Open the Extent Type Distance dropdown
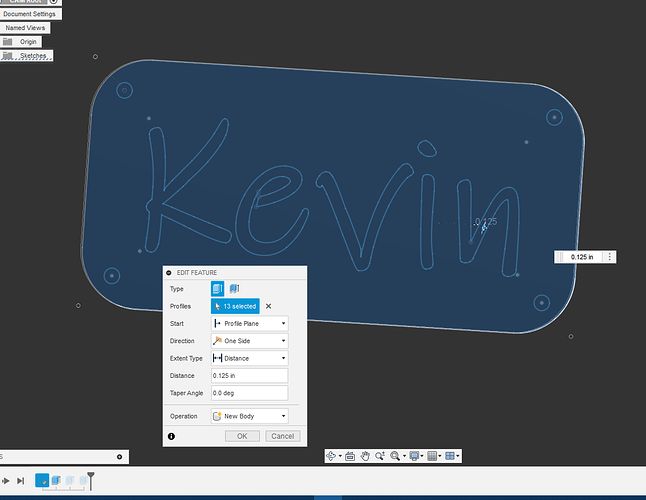 [250, 358]
